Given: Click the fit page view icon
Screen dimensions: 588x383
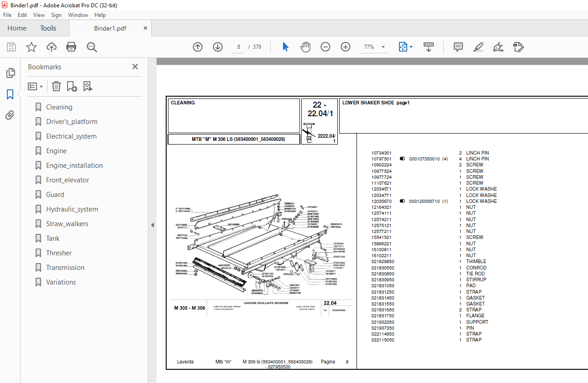Looking at the screenshot, I should tap(403, 47).
